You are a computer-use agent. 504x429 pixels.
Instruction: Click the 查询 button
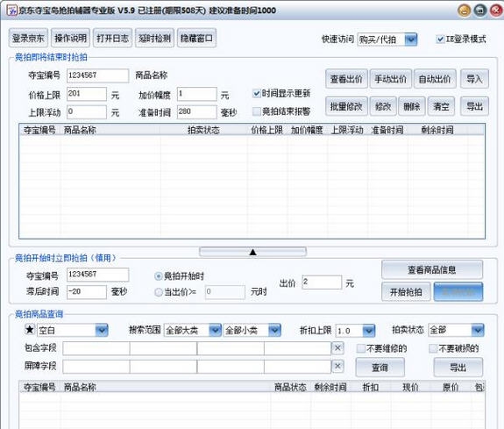pyautogui.click(x=380, y=368)
